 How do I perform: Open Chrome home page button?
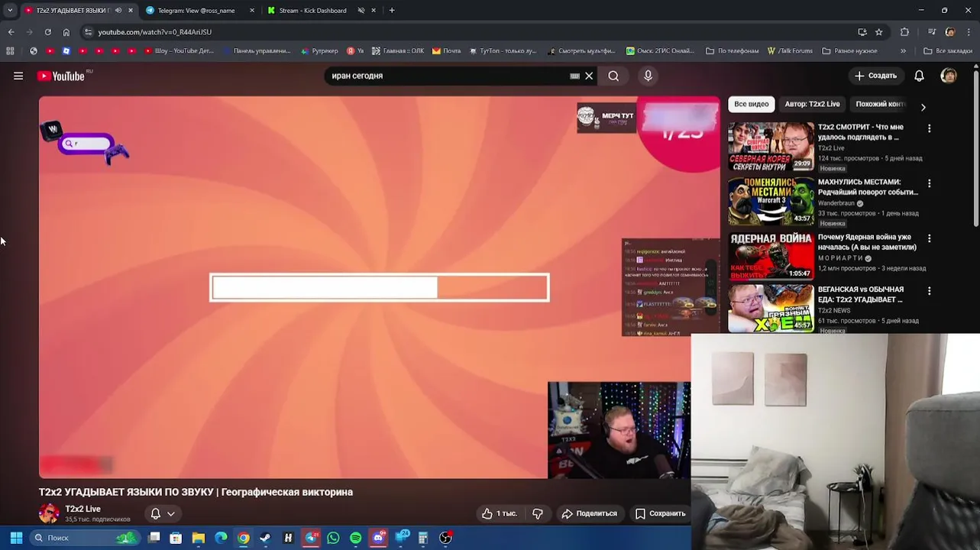66,32
